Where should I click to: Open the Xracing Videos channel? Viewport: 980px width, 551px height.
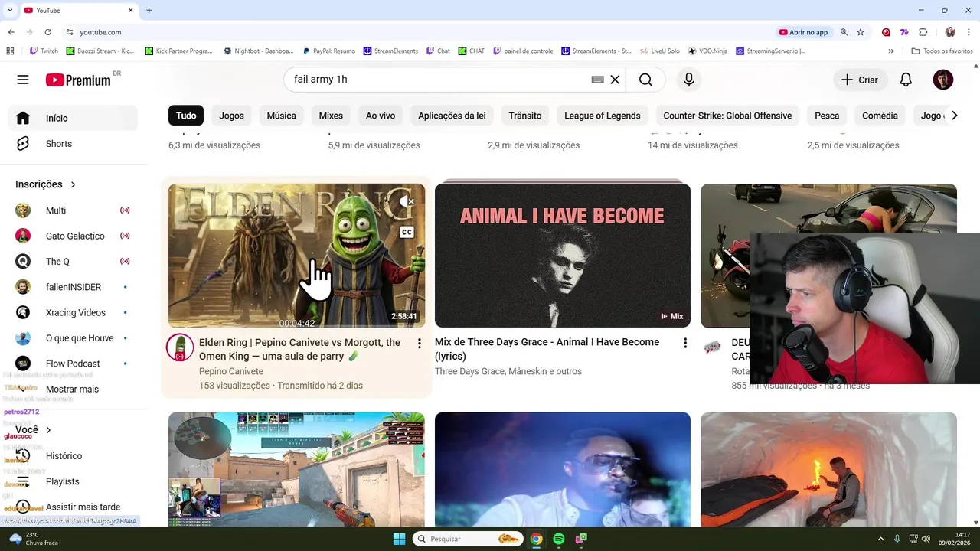click(x=73, y=312)
